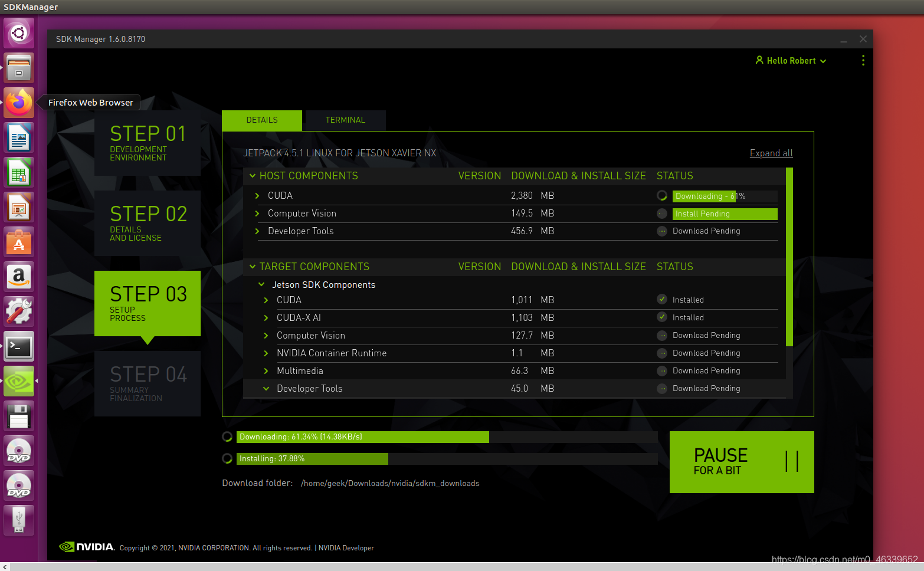Click the user profile icon beside Hello Robert
Viewport: 924px width, 571px height.
pyautogui.click(x=759, y=60)
